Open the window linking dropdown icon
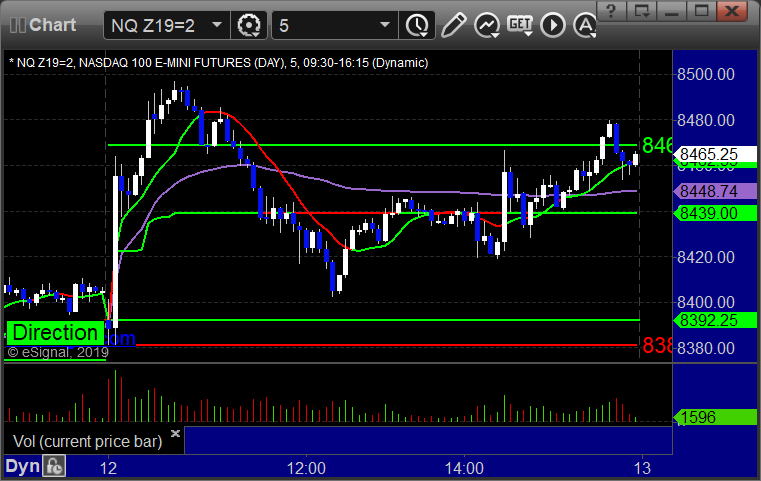Image resolution: width=761 pixels, height=481 pixels. pyautogui.click(x=641, y=10)
